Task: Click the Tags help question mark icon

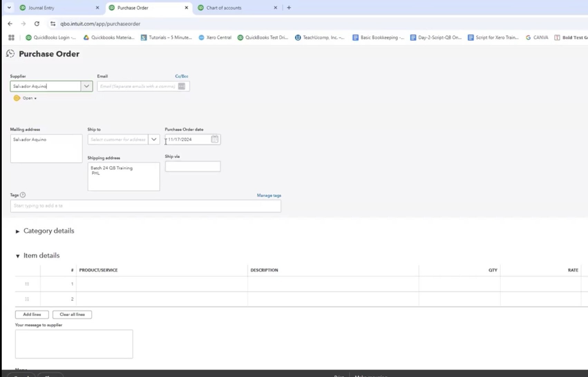Action: tap(23, 195)
